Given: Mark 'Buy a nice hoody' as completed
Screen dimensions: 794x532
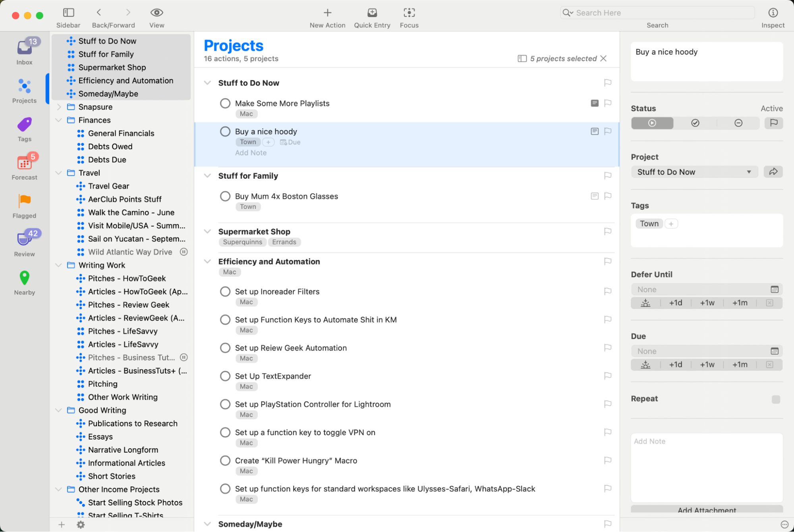Looking at the screenshot, I should 225,131.
